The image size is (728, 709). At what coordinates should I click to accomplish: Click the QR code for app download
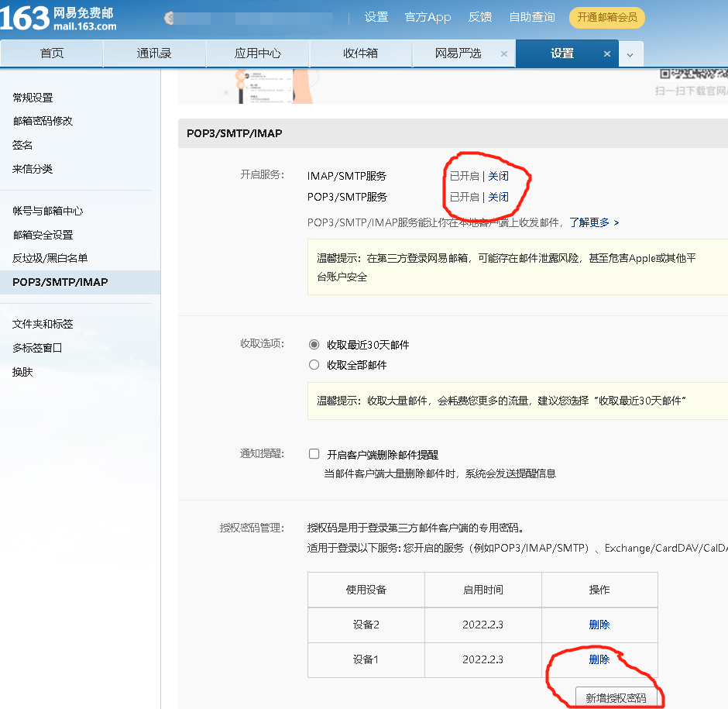tap(692, 74)
